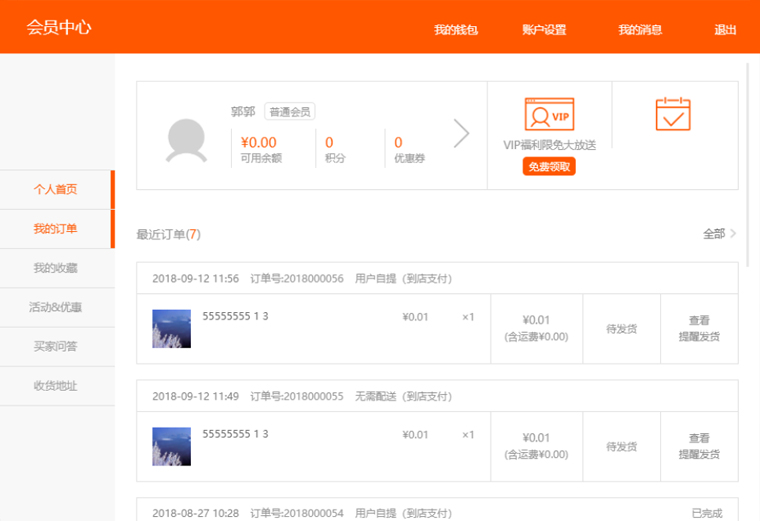Go to 账户设置 in the header
This screenshot has height=521, width=760.
click(x=544, y=30)
